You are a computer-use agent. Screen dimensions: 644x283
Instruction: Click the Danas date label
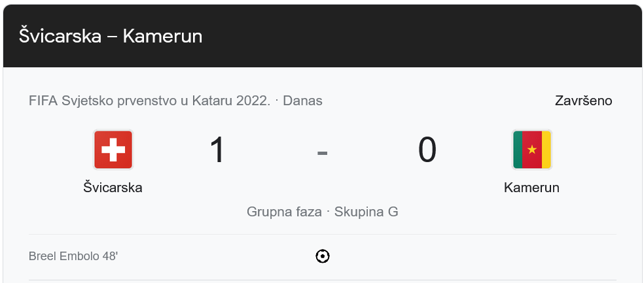pos(302,101)
